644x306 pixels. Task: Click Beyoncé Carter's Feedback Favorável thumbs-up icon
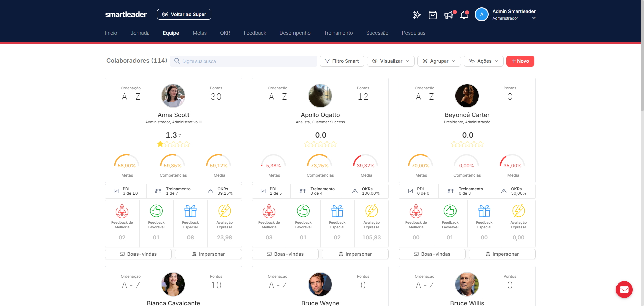click(450, 211)
